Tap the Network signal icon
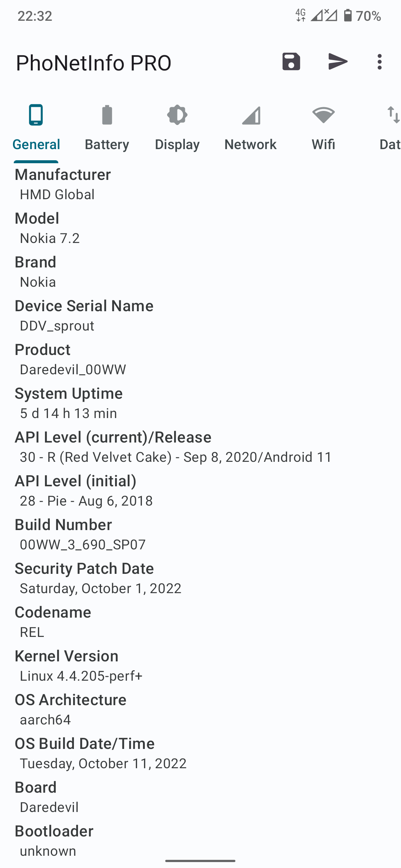The width and height of the screenshot is (401, 868). click(251, 115)
